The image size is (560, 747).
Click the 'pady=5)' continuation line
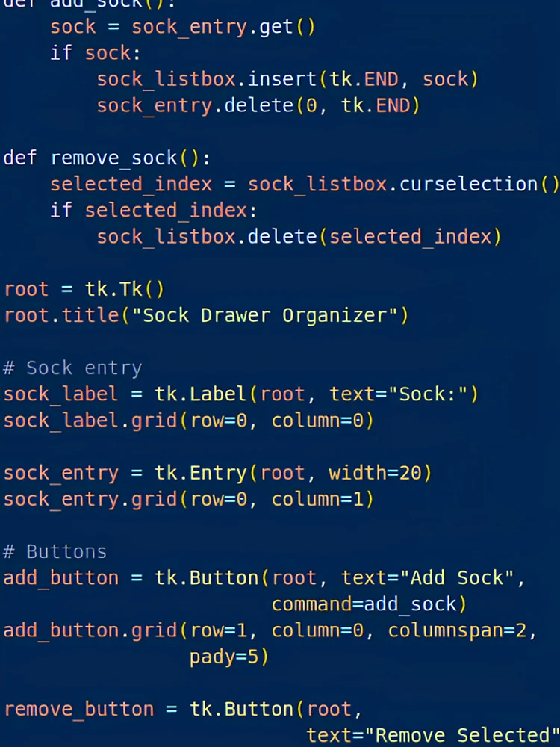click(229, 657)
